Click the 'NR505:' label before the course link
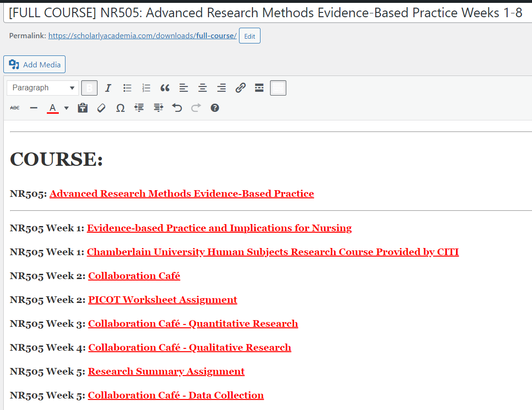This screenshot has height=410, width=532. pos(29,194)
